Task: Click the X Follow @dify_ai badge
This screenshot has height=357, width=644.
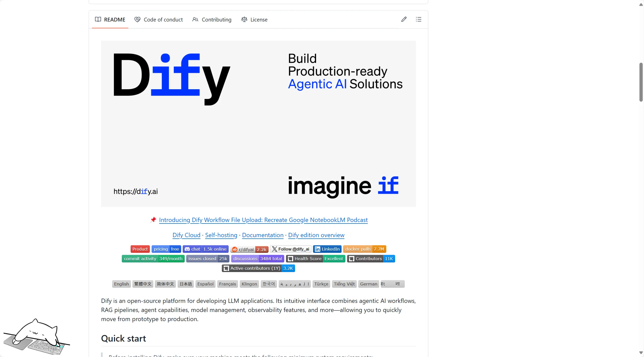Action: pyautogui.click(x=291, y=249)
